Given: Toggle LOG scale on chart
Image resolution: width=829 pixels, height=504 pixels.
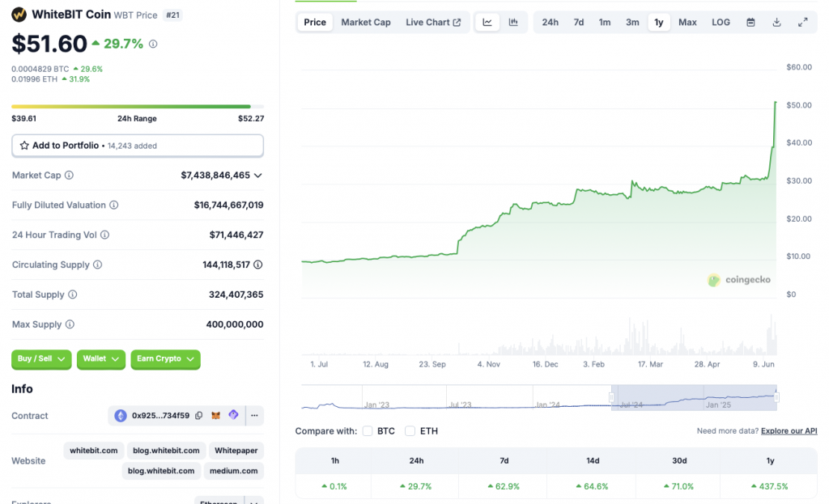Looking at the screenshot, I should (721, 22).
